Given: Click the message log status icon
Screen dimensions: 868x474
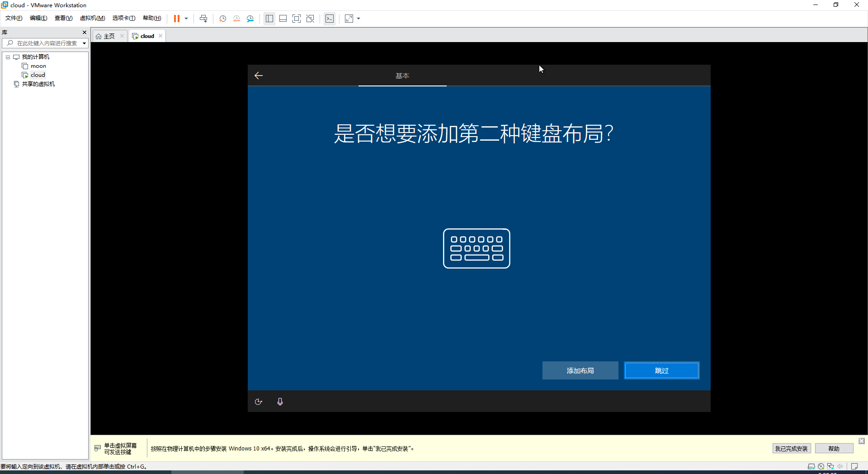Looking at the screenshot, I should click(854, 466).
